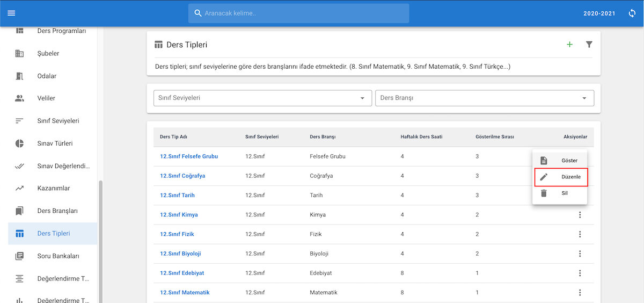Click the Soru Bankaları library icon
This screenshot has height=303, width=644.
[x=20, y=256]
